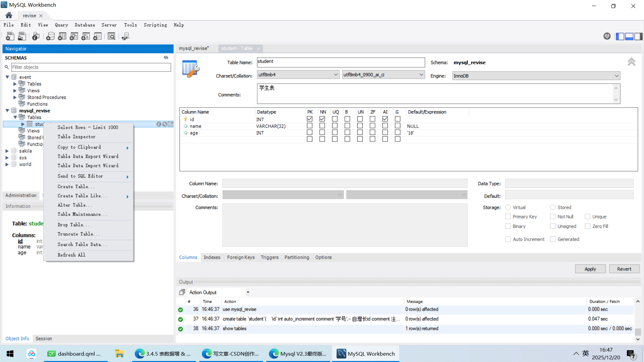The height and width of the screenshot is (362, 644).
Task: Choose Drop Table from context menu
Action: [73, 225]
